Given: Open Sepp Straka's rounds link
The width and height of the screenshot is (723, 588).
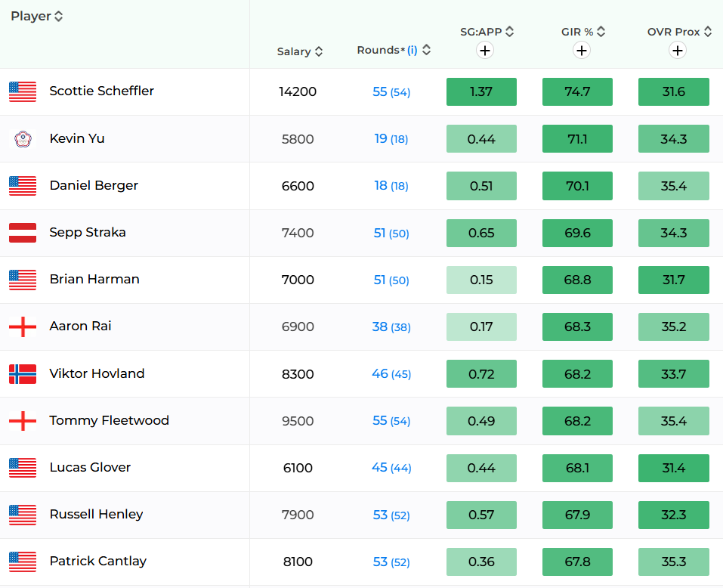Looking at the screenshot, I should [x=391, y=233].
